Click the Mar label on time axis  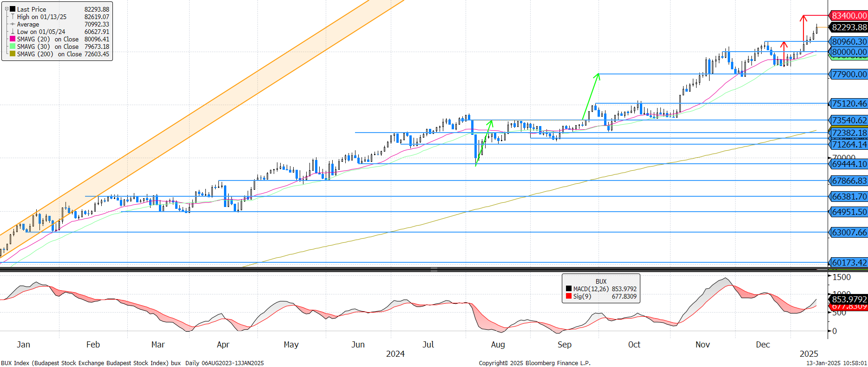pos(158,345)
